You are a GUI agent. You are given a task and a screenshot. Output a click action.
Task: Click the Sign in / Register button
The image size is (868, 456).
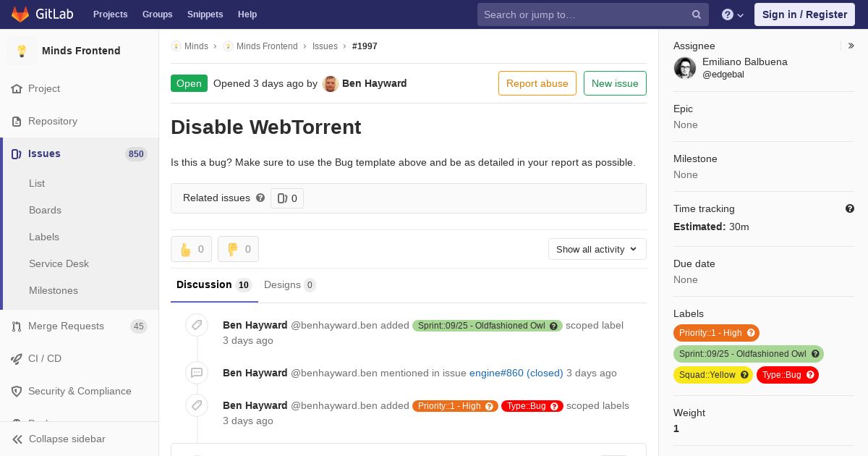(804, 14)
